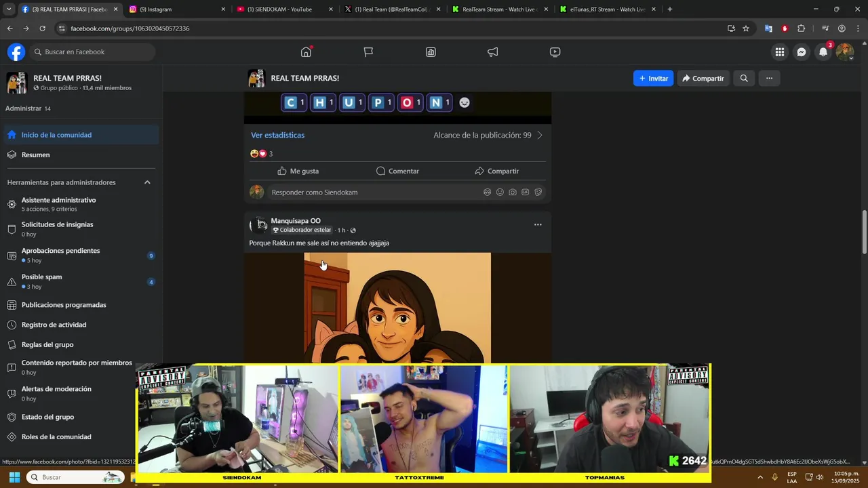
Task: Switch to SIENDOKAM YouTube tab
Action: (284, 9)
